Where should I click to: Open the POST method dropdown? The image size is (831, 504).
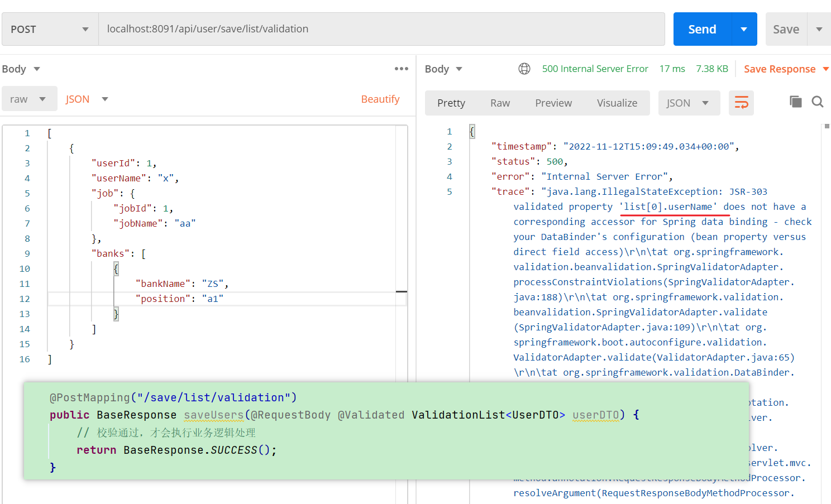pyautogui.click(x=50, y=29)
